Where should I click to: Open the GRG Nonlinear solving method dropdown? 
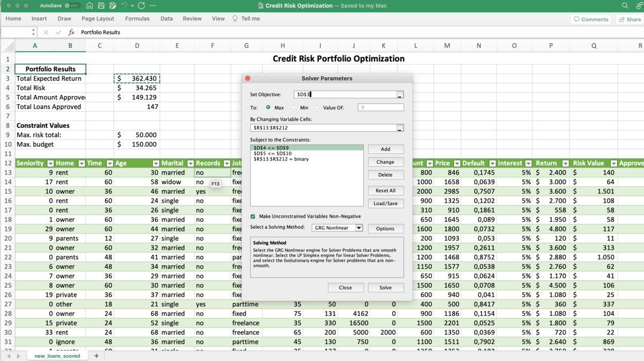tap(358, 228)
